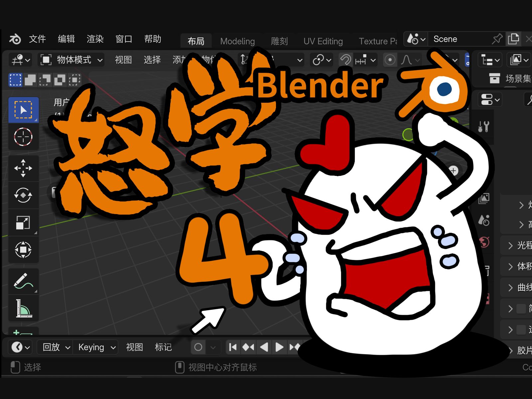Switch to the 雕刻 workspace tab
532x399 pixels.
(279, 41)
